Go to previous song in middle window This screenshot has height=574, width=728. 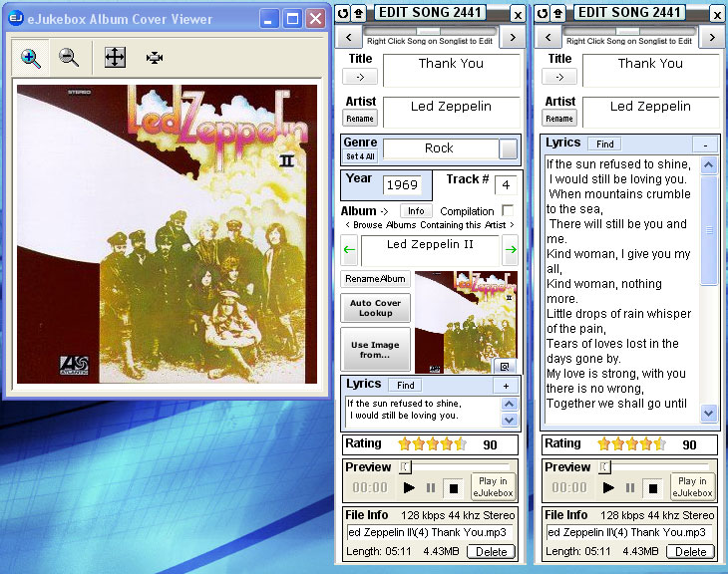349,37
